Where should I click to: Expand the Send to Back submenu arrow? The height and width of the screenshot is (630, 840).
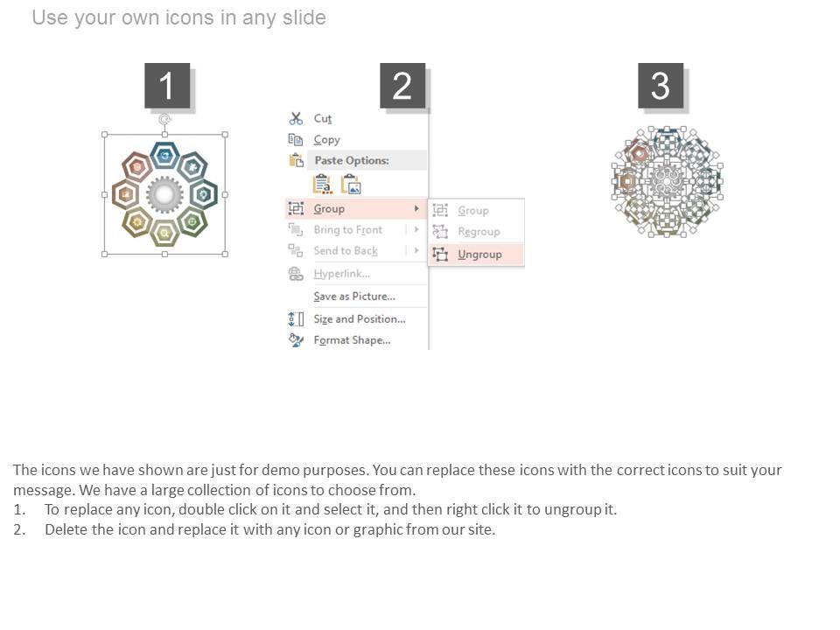416,251
